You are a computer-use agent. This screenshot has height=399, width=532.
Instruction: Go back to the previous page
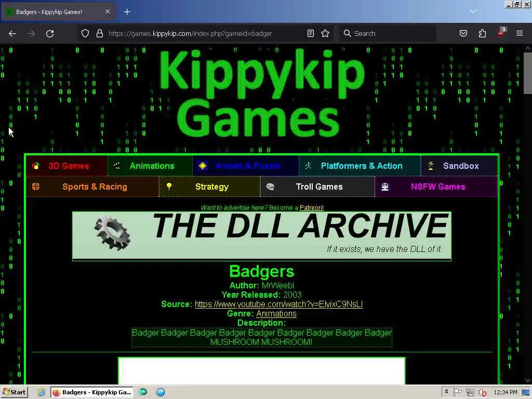pyautogui.click(x=12, y=34)
